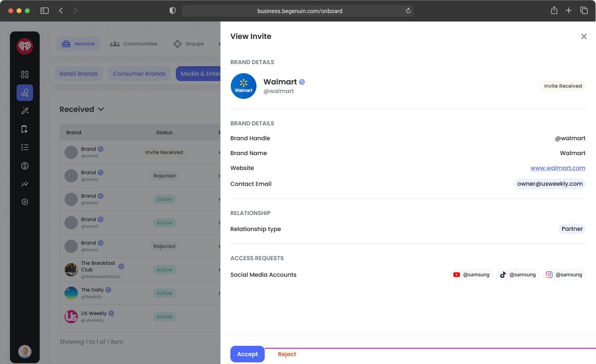The width and height of the screenshot is (596, 364).
Task: Show Safari tab overview
Action: pyautogui.click(x=584, y=10)
